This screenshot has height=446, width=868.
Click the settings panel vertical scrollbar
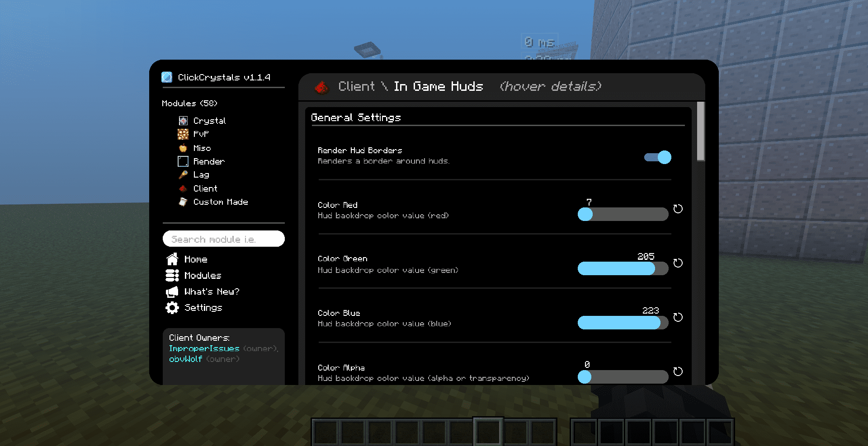pyautogui.click(x=701, y=131)
